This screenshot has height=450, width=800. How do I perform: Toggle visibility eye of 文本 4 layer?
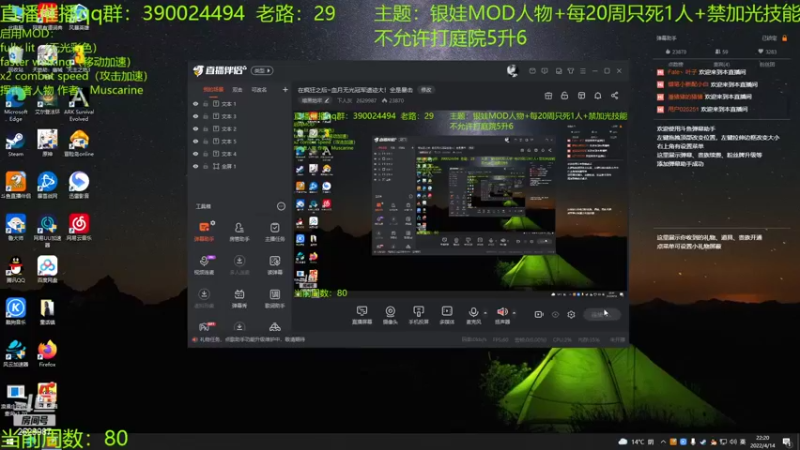point(195,154)
